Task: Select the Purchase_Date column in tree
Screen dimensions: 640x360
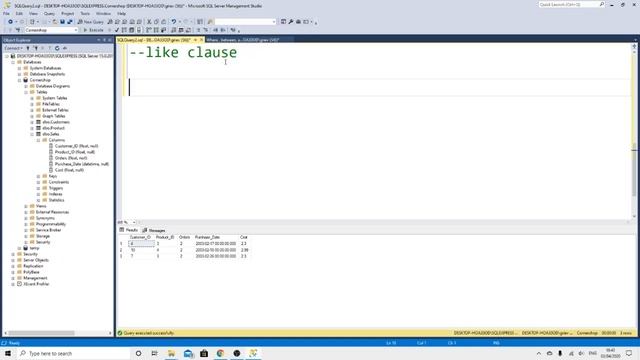Action: coord(82,164)
